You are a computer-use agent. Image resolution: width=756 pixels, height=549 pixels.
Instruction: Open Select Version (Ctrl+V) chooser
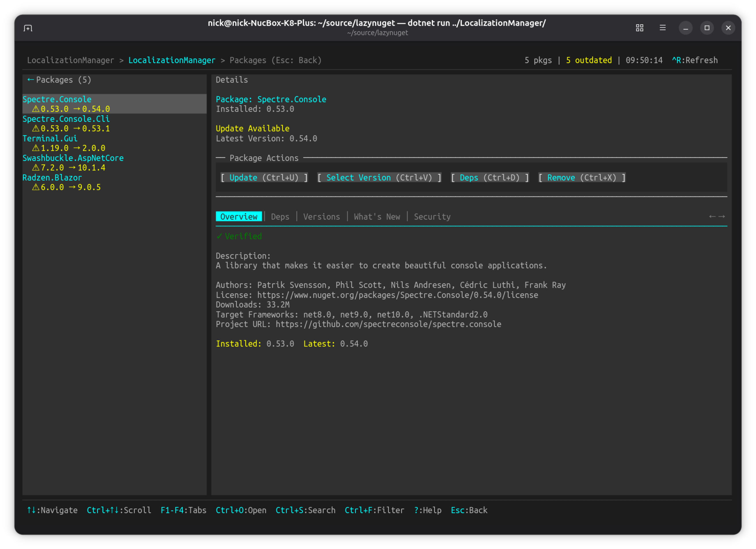click(x=379, y=178)
